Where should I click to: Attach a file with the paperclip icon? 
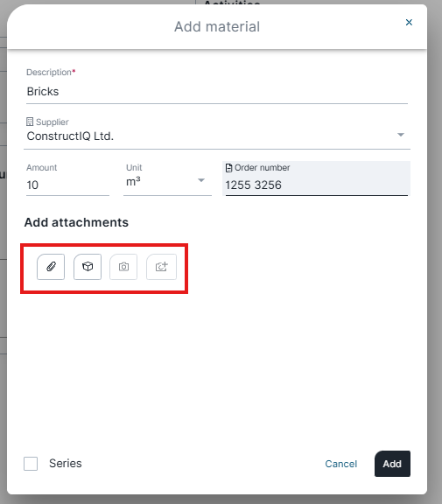pos(51,267)
